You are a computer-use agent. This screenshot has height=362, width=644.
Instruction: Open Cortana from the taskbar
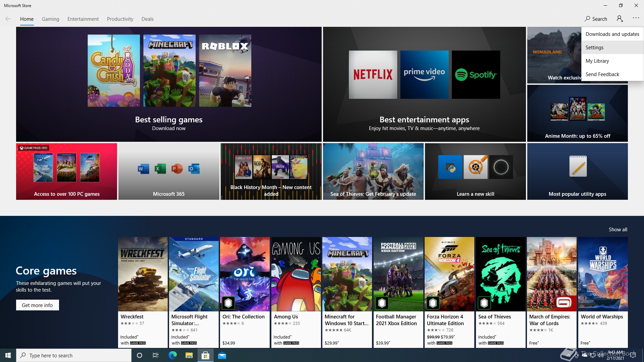[x=140, y=355]
